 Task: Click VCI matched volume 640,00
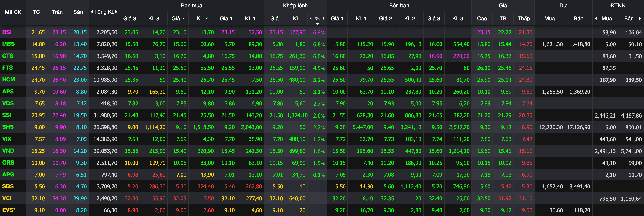[x=297, y=199]
